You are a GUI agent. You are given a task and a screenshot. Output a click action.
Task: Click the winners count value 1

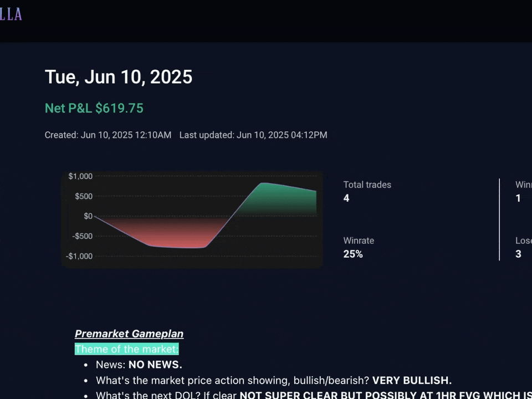(518, 198)
